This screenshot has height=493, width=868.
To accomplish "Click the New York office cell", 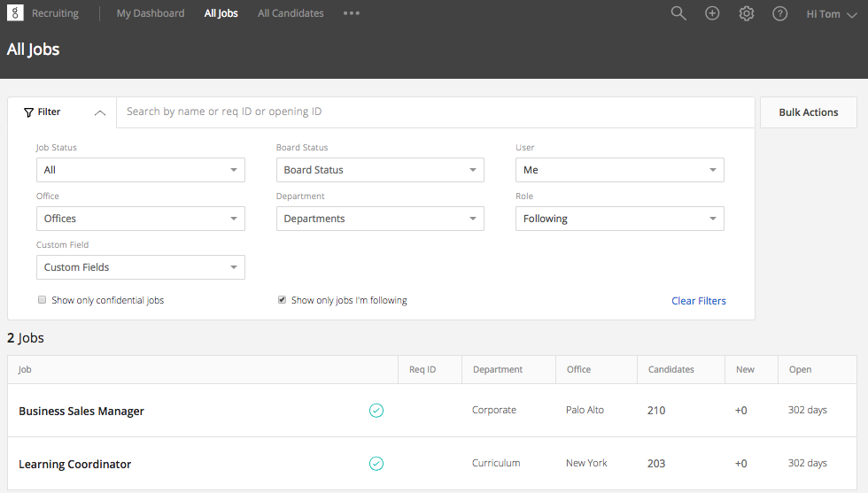I will (586, 463).
